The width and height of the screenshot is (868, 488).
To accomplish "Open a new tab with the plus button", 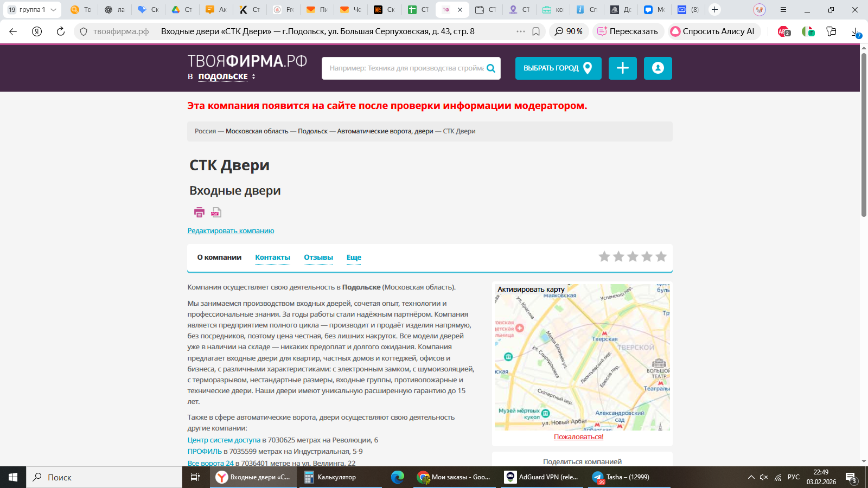I will point(715,10).
